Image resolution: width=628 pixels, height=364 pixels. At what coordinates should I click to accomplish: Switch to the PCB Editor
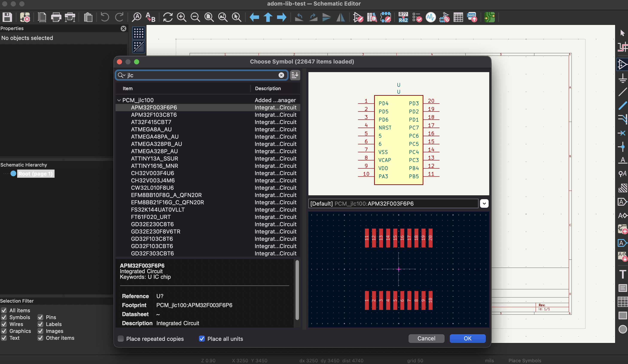489,17
